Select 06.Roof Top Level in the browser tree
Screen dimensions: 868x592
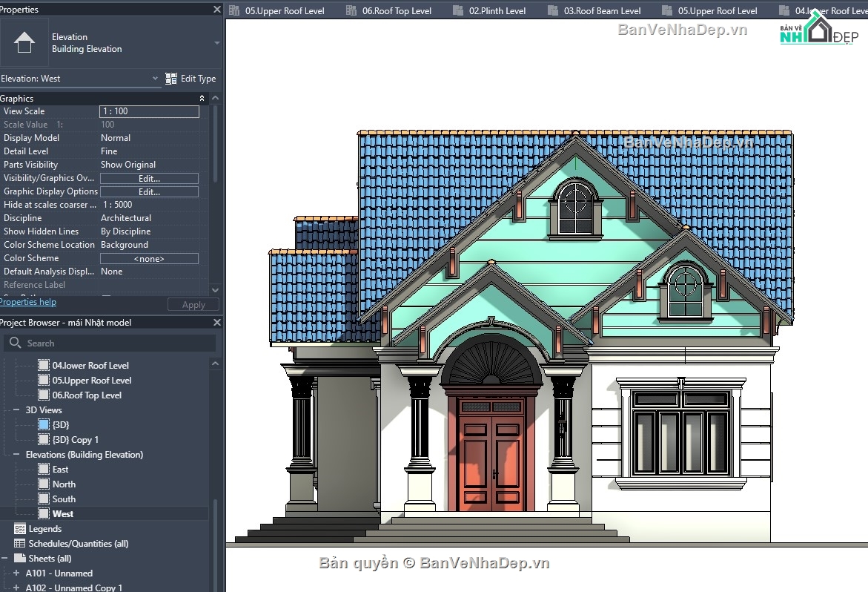[x=87, y=395]
